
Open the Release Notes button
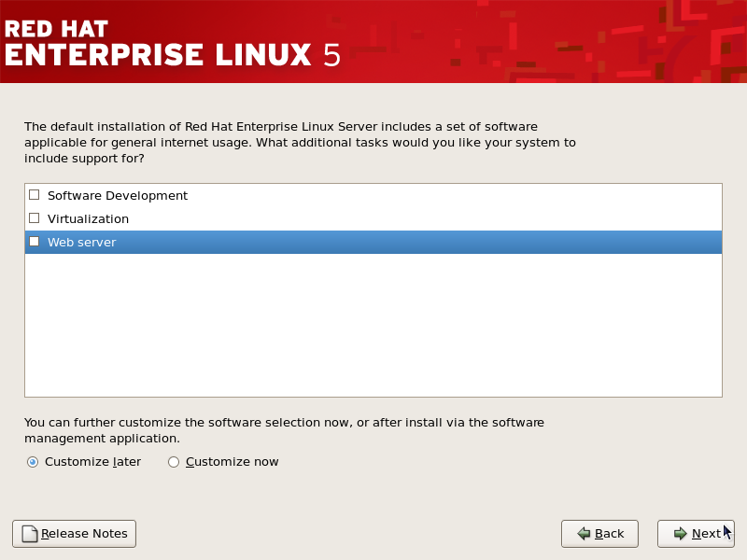[x=75, y=534]
